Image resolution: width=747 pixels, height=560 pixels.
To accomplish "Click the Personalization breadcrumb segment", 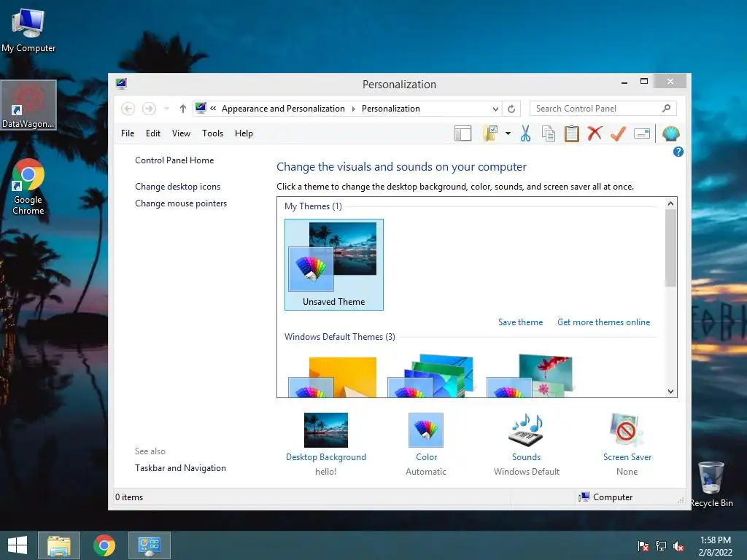I will coord(391,109).
